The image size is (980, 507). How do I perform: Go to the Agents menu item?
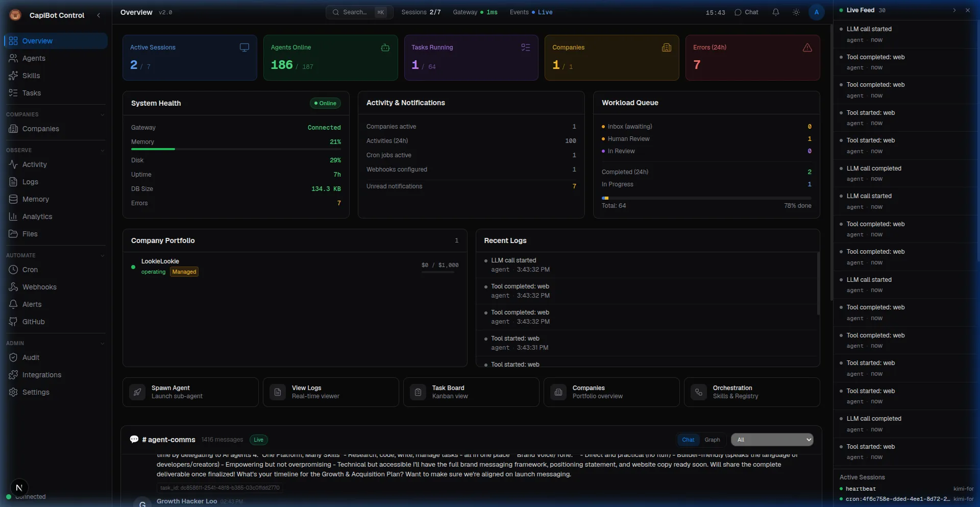coord(34,58)
